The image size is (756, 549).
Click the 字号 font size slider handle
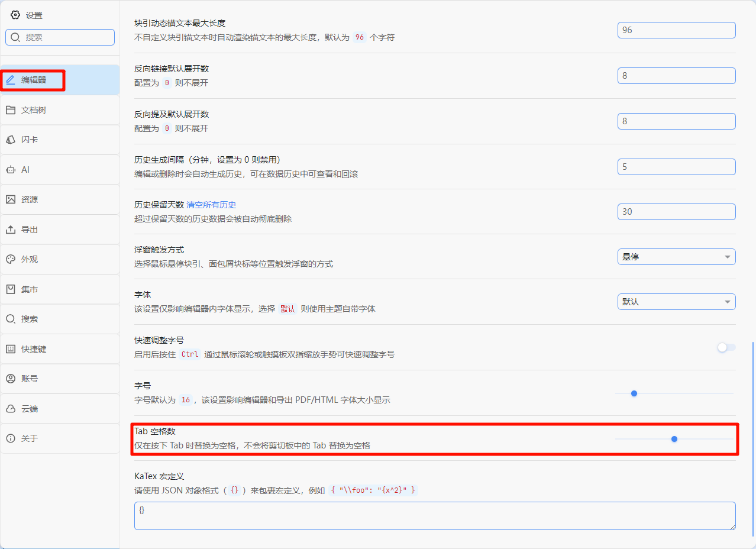[x=634, y=393]
